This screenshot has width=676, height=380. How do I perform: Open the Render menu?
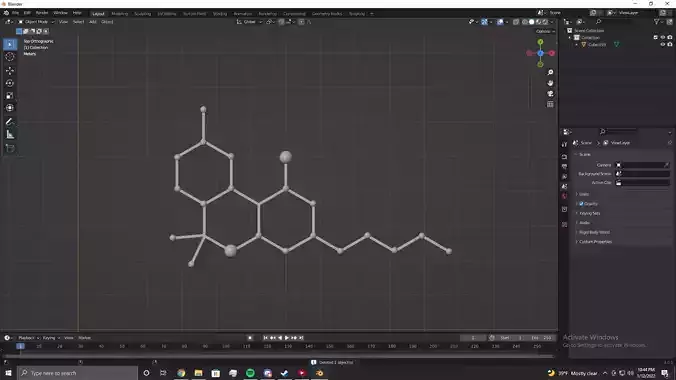click(x=42, y=13)
